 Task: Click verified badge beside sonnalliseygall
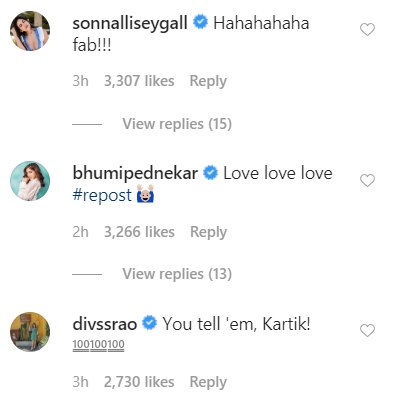click(201, 23)
